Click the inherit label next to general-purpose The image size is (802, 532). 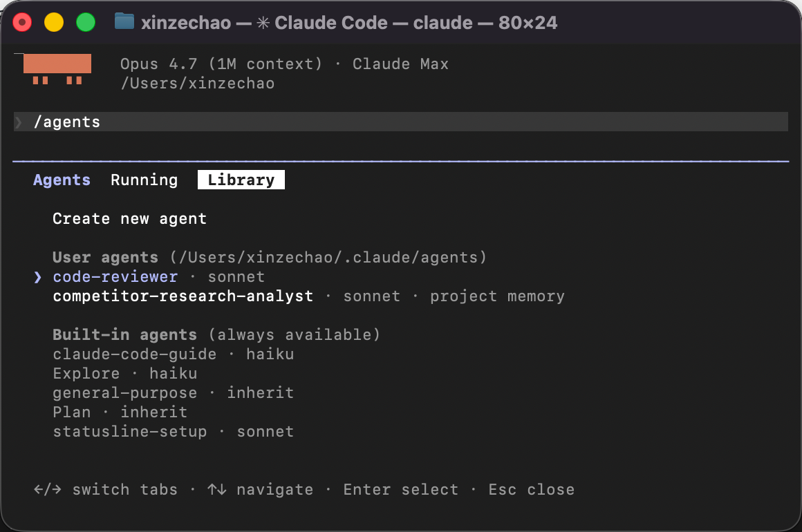(x=261, y=393)
